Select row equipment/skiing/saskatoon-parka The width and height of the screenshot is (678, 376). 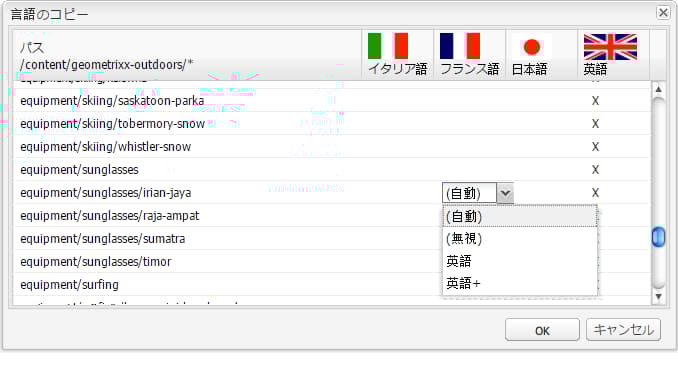click(332, 101)
